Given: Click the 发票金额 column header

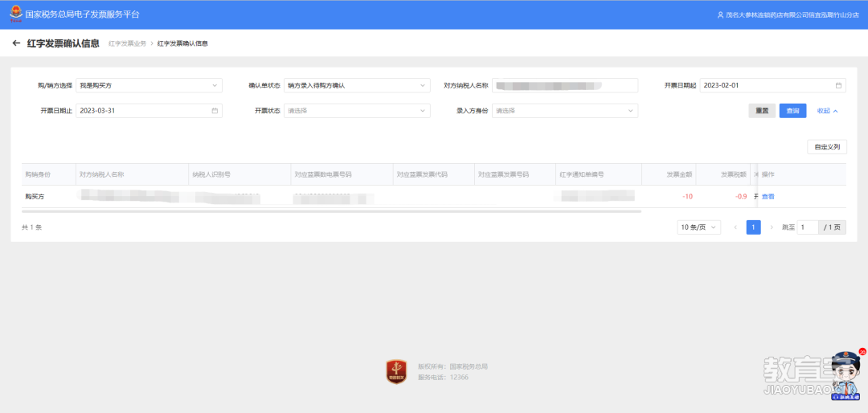Looking at the screenshot, I should [669, 174].
